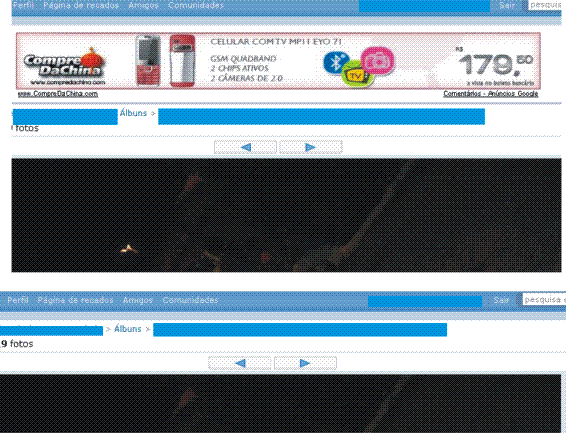Click the Anúncios Google link

point(513,94)
